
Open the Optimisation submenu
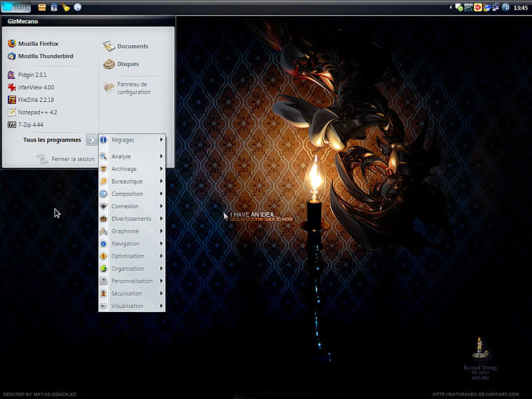coord(132,256)
